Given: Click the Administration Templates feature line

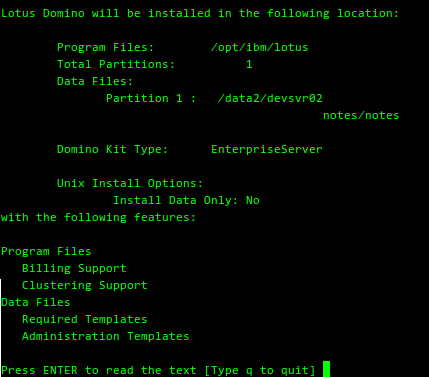Looking at the screenshot, I should 106,336.
